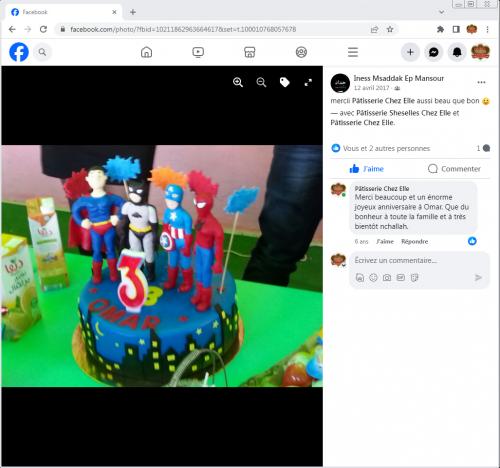Open the notifications bell
The width and height of the screenshot is (500, 468).
(457, 52)
